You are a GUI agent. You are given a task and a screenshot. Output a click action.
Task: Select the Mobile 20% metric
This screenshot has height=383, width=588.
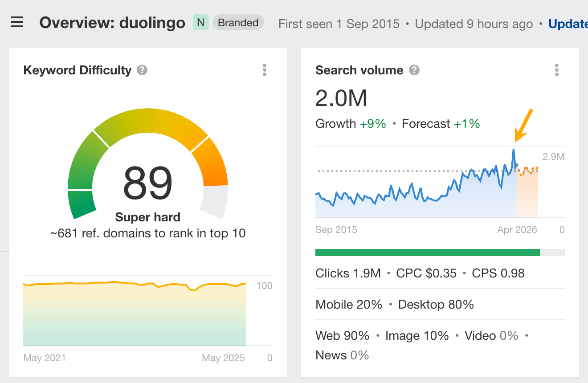tap(348, 304)
